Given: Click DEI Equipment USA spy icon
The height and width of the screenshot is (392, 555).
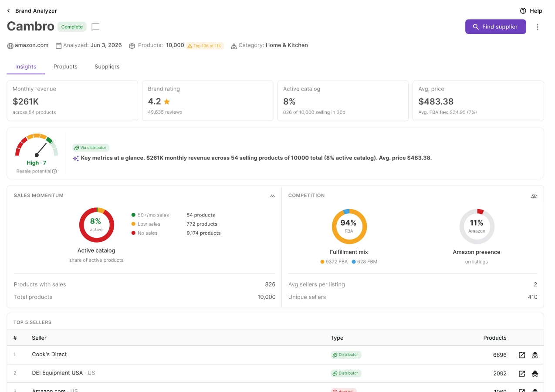Looking at the screenshot, I should click(x=535, y=374).
